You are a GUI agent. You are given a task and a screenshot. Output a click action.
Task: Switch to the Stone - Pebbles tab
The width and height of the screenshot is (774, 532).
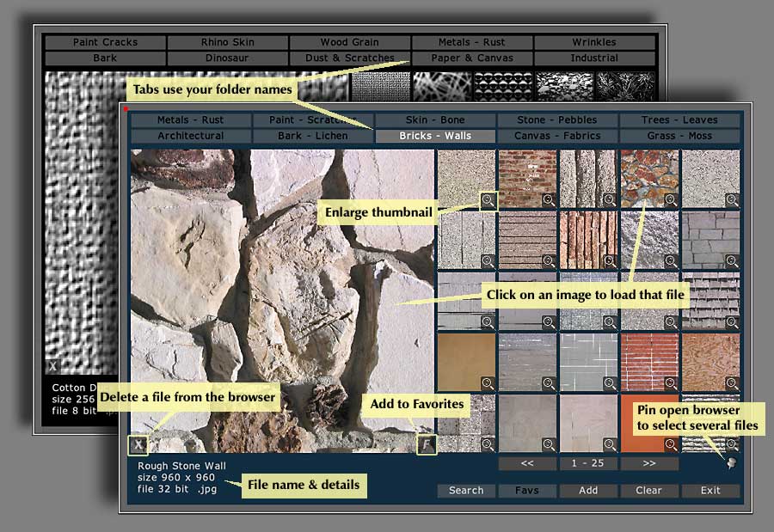556,120
